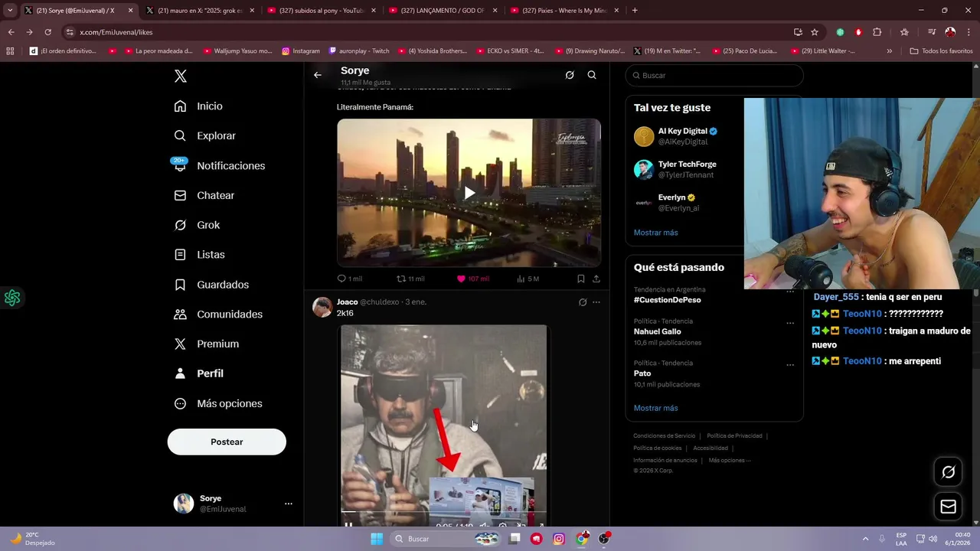Open the Instagram bookmark

300,51
